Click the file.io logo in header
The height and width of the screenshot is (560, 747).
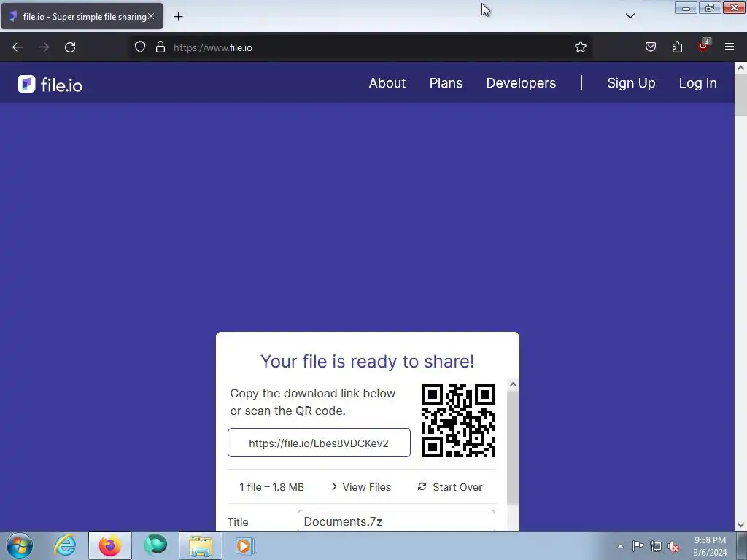click(50, 85)
